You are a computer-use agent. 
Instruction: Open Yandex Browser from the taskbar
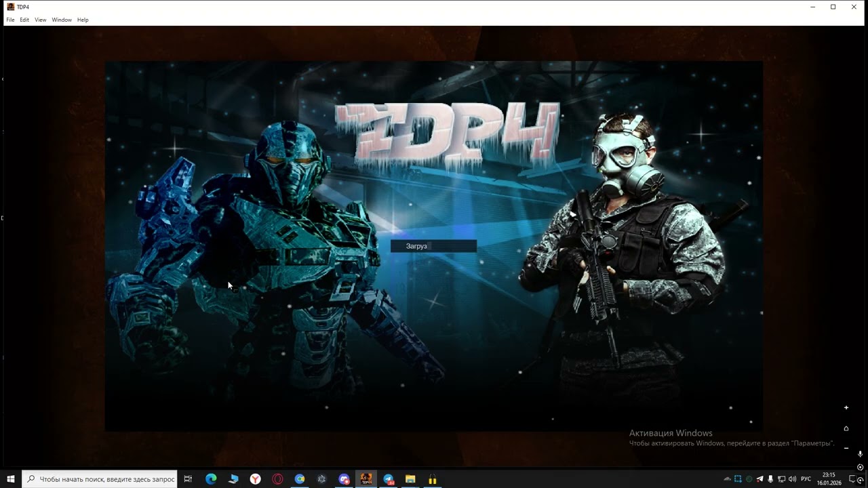256,479
